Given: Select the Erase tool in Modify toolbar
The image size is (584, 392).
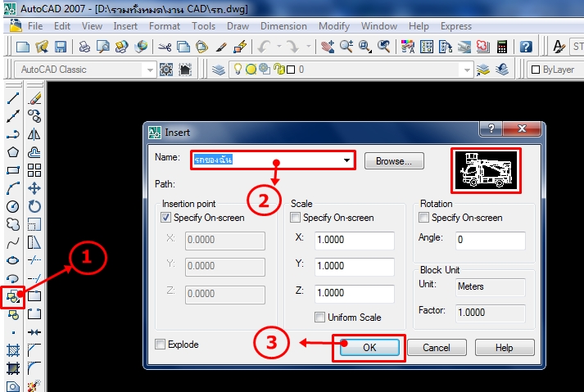Looking at the screenshot, I should tap(34, 98).
